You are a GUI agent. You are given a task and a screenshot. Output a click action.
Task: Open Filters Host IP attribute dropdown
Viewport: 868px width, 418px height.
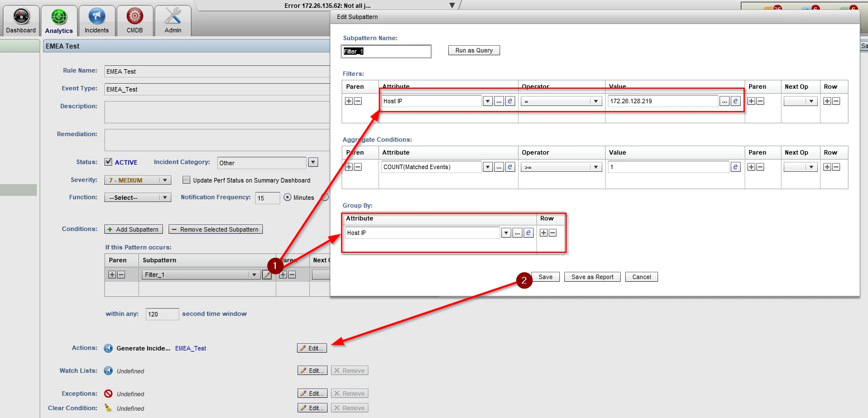[487, 101]
